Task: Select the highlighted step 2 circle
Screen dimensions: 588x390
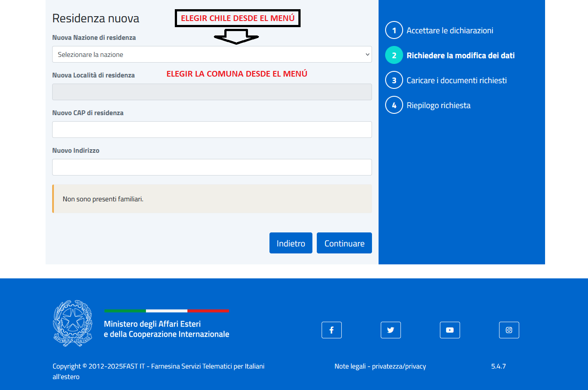Action: pyautogui.click(x=393, y=56)
